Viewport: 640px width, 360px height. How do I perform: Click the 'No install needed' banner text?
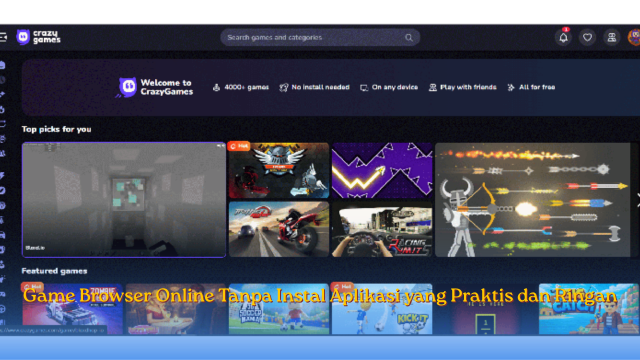[320, 87]
